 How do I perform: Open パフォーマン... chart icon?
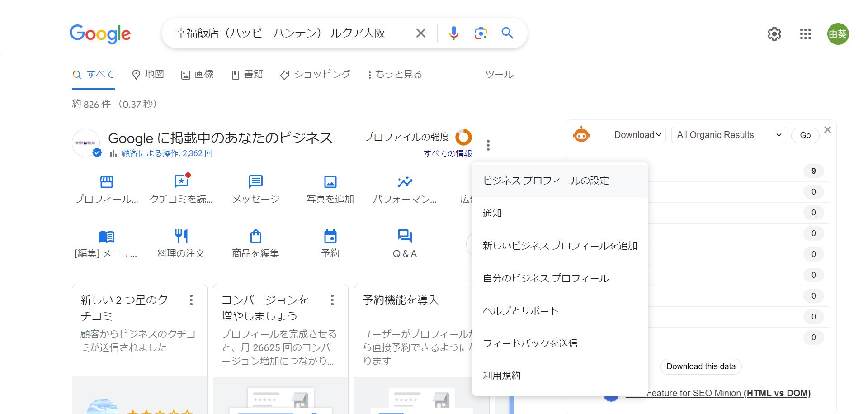pyautogui.click(x=405, y=182)
